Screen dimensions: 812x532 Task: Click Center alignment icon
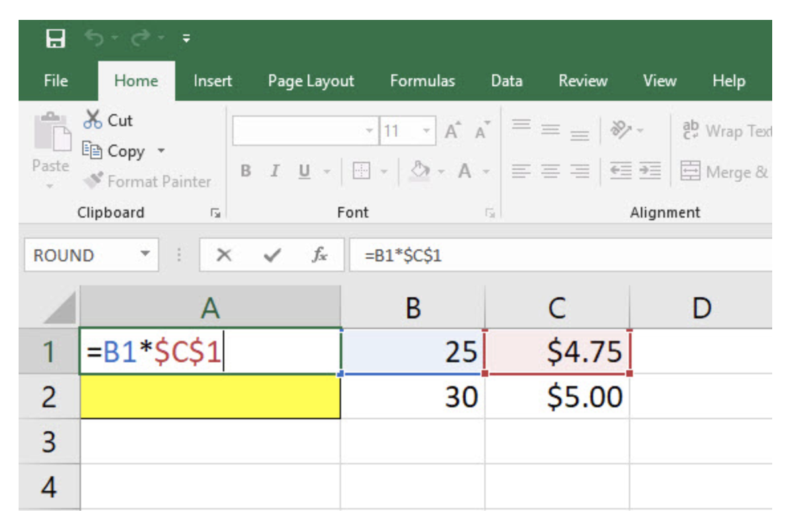click(551, 172)
